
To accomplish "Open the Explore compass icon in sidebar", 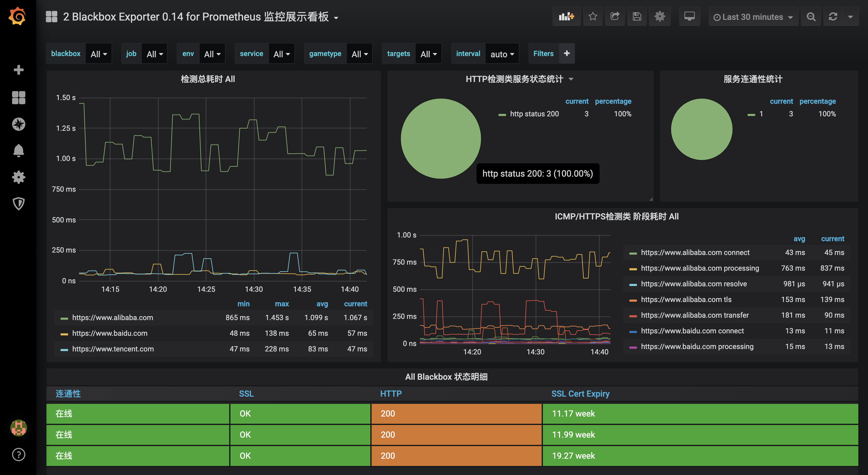I will [x=18, y=124].
